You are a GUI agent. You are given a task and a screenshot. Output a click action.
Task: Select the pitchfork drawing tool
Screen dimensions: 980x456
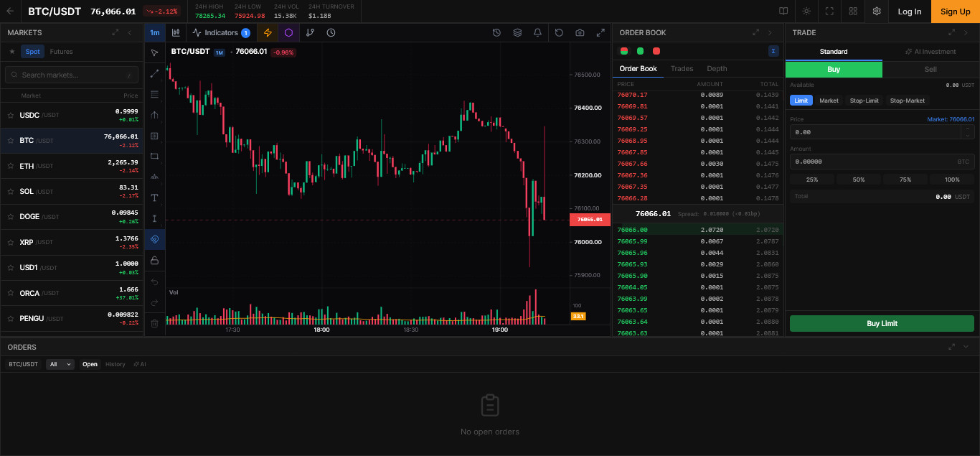point(154,115)
